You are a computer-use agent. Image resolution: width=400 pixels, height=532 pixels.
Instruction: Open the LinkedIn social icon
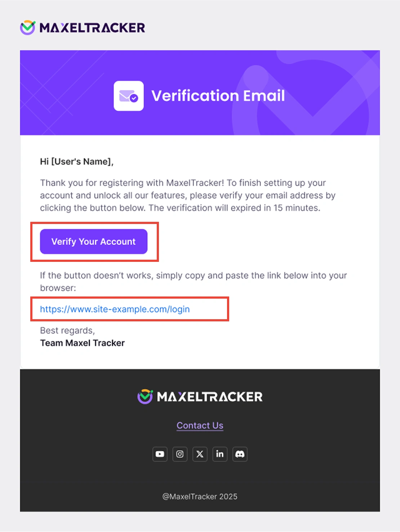[220, 454]
